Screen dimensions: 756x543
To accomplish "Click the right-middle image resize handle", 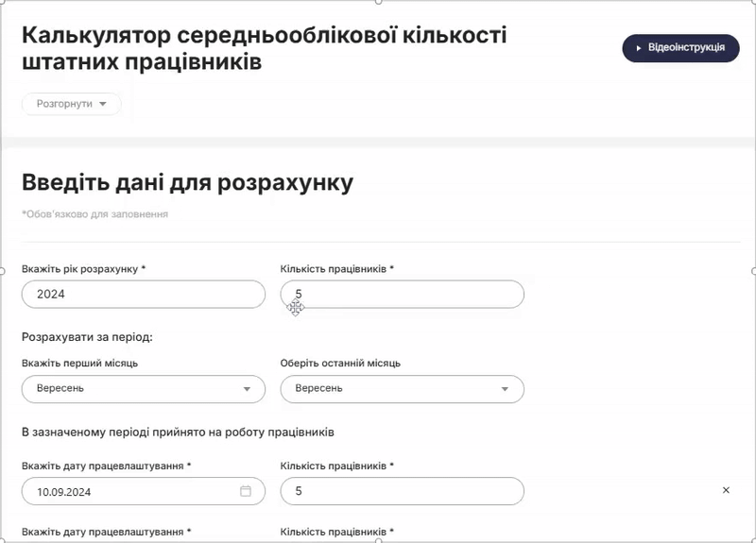I will pyautogui.click(x=753, y=271).
